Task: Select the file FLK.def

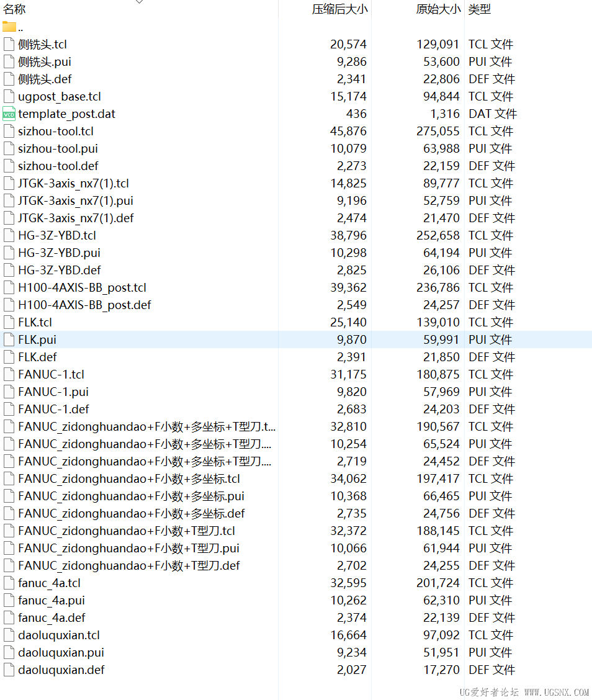Action: 37,357
